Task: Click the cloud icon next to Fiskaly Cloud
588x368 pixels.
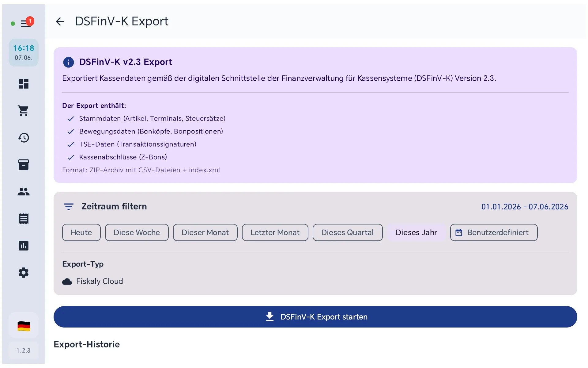Action: tap(67, 282)
